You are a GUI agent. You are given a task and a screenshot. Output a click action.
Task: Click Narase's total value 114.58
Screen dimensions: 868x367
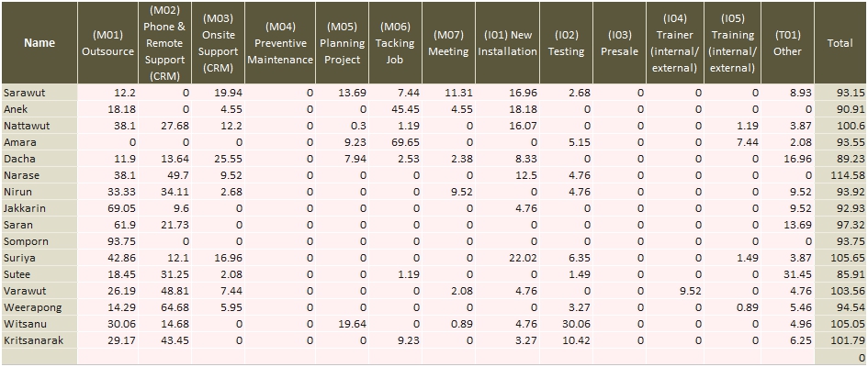tap(848, 175)
